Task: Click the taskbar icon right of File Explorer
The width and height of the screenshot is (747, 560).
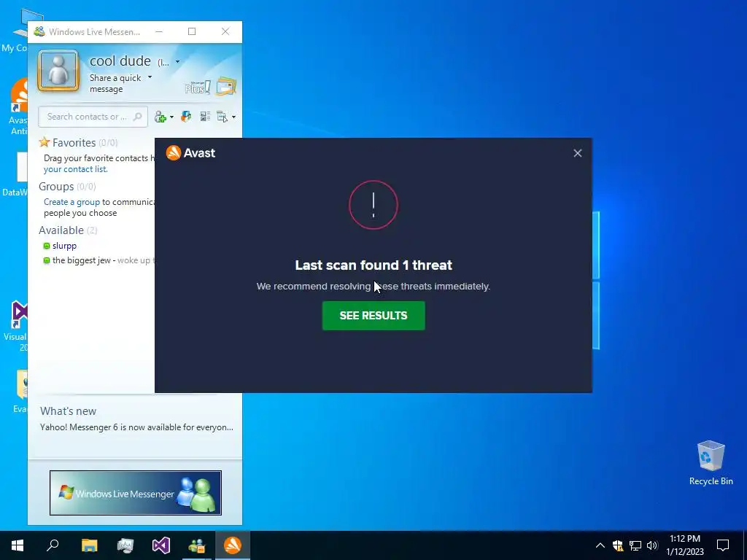Action: pyautogui.click(x=125, y=545)
